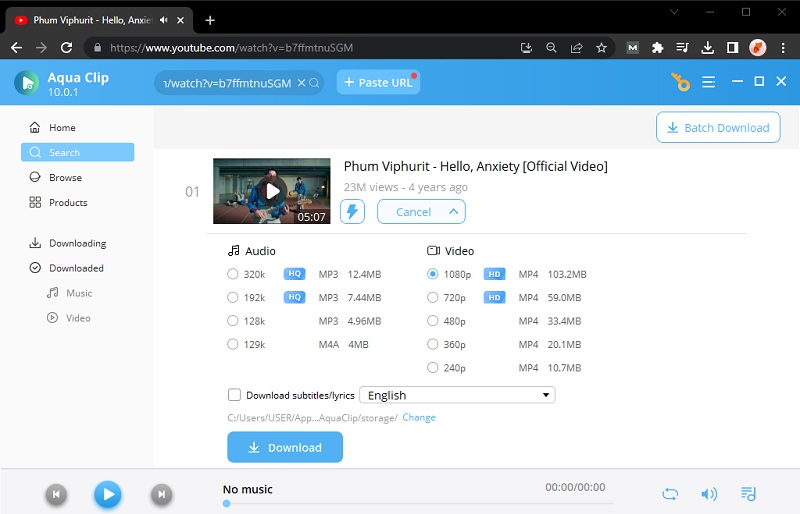Mute the tab via speaker icon on tab
Image resolution: width=800 pixels, height=514 pixels.
tap(163, 20)
